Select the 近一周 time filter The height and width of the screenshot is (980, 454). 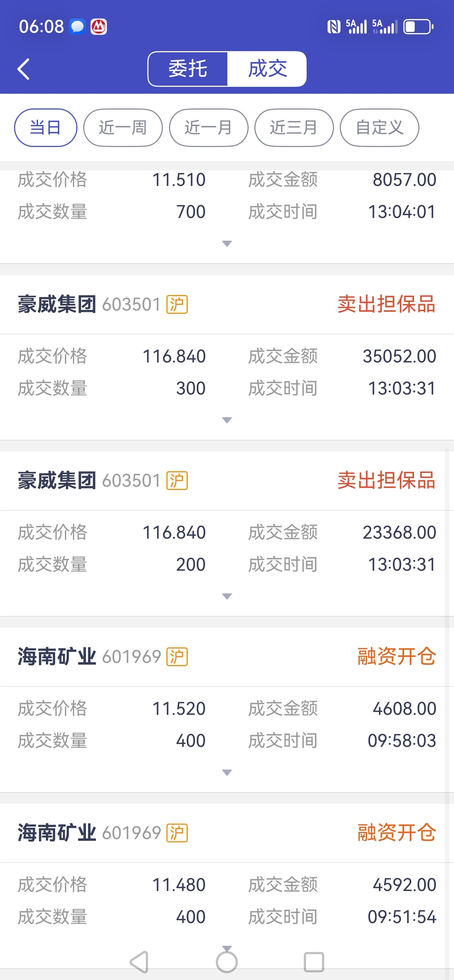click(x=123, y=128)
